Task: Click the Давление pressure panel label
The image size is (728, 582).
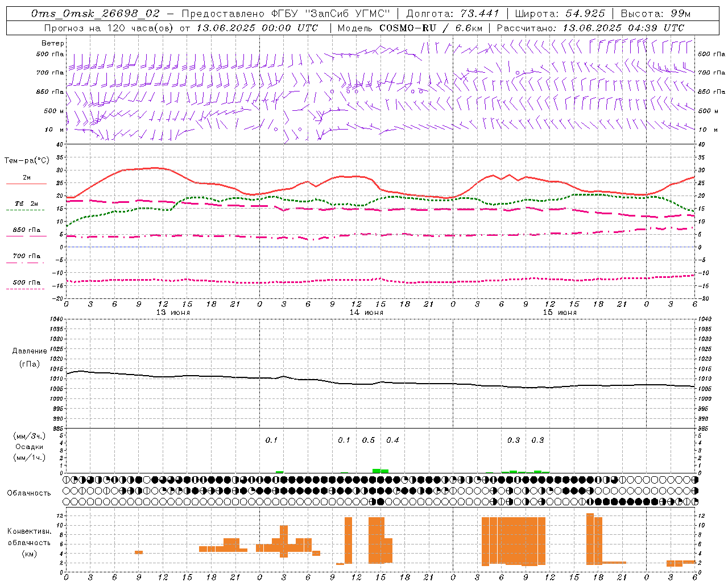Action: [30, 351]
